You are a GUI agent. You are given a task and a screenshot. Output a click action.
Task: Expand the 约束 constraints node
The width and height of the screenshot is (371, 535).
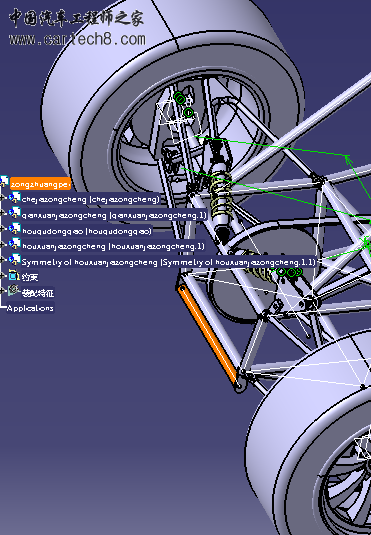point(2,275)
